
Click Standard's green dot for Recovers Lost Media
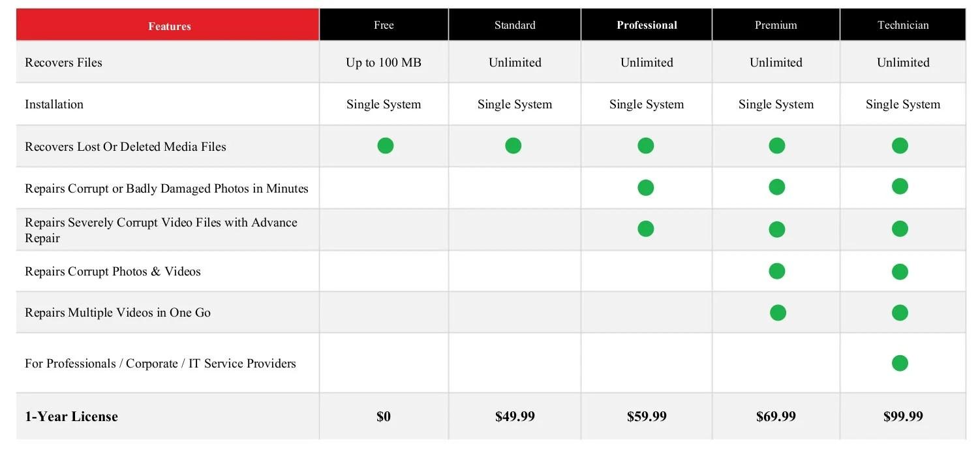coord(513,146)
